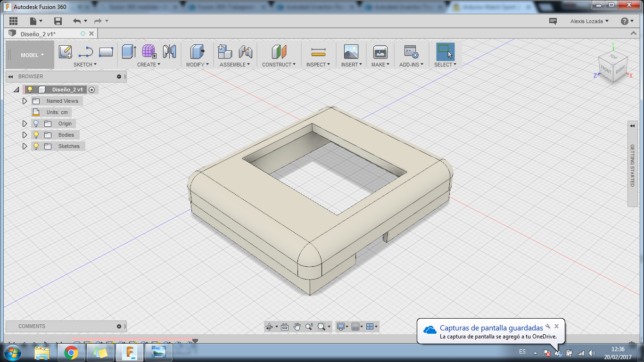The image size is (644, 362).
Task: Open the Alexis Lozada account menu
Action: 589,21
